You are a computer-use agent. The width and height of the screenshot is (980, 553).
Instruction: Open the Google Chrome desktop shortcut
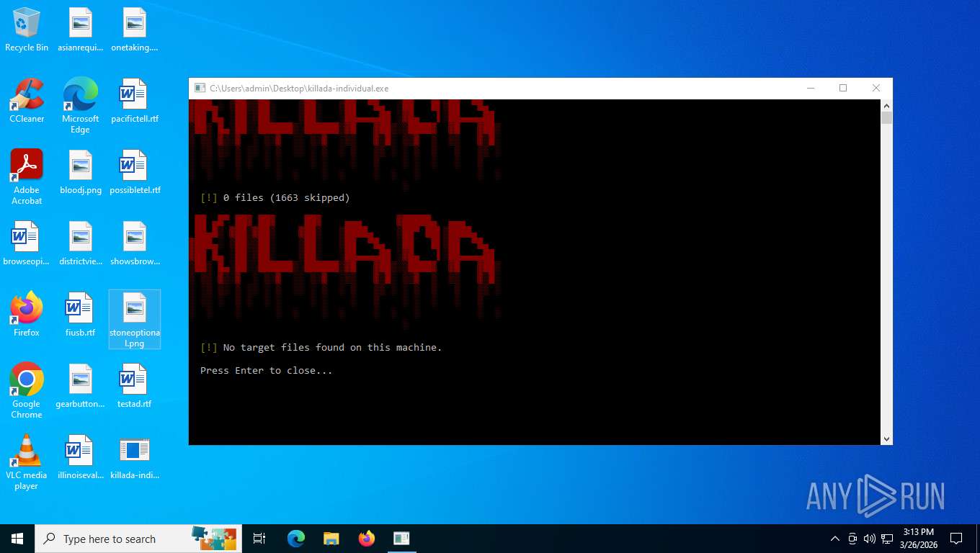(27, 391)
